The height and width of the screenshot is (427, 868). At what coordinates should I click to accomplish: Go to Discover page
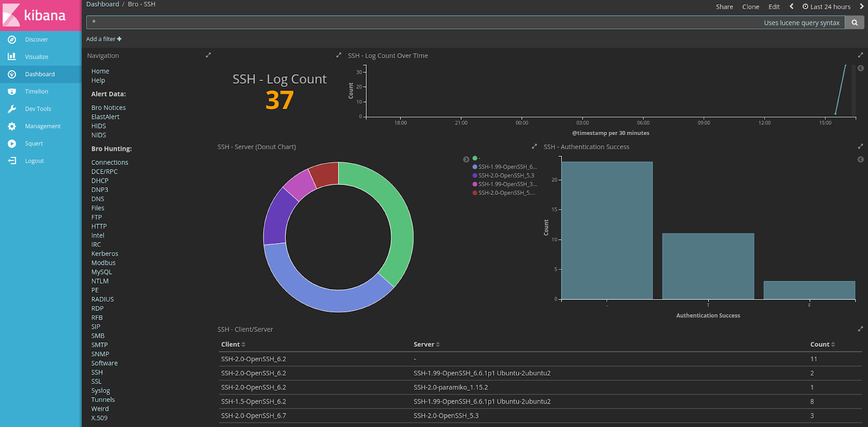pos(36,40)
